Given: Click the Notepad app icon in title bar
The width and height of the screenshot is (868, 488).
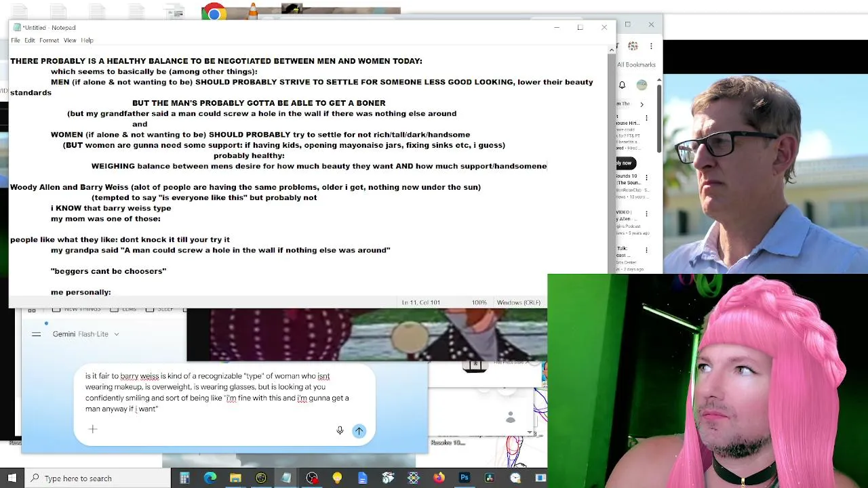Looking at the screenshot, I should [17, 28].
